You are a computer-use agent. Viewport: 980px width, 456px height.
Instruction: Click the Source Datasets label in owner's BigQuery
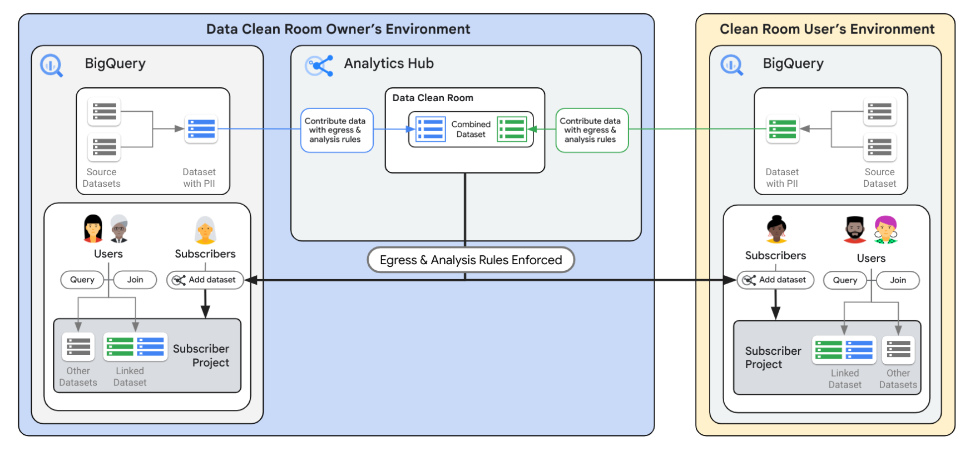coord(101,178)
